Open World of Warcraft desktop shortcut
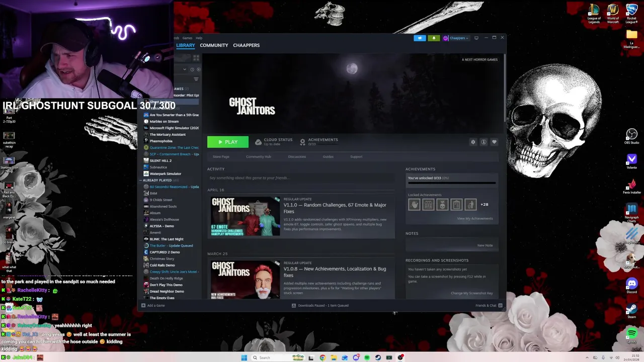The width and height of the screenshot is (644, 362). coord(613,14)
